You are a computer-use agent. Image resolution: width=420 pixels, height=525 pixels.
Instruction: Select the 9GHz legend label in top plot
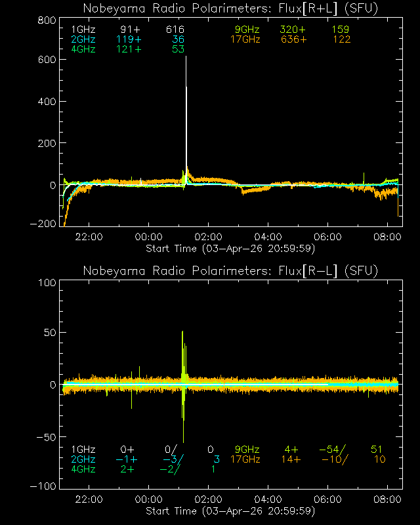point(247,30)
